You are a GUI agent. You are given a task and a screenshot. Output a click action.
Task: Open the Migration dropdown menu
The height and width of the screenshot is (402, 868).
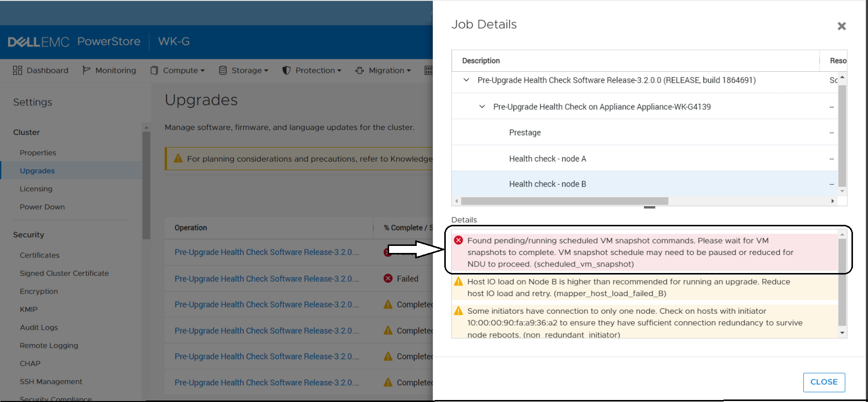(x=383, y=70)
